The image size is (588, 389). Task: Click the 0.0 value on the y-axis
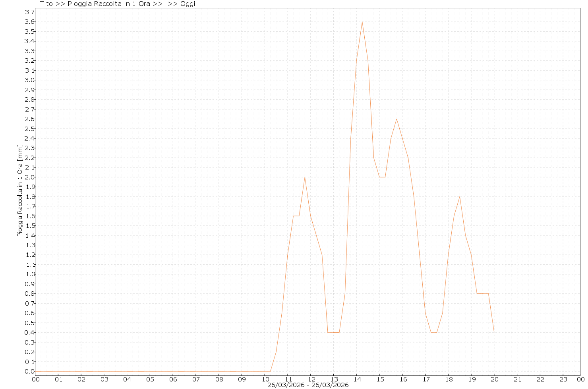(x=30, y=372)
